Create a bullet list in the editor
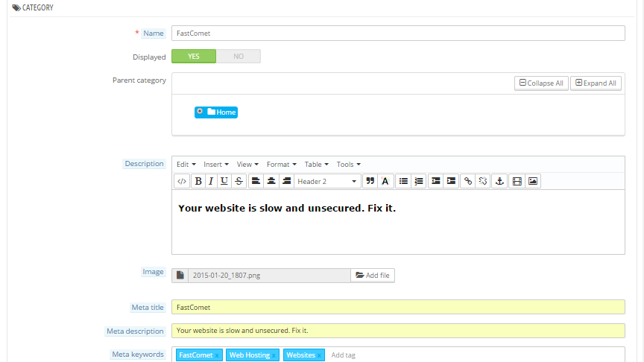 tap(403, 181)
